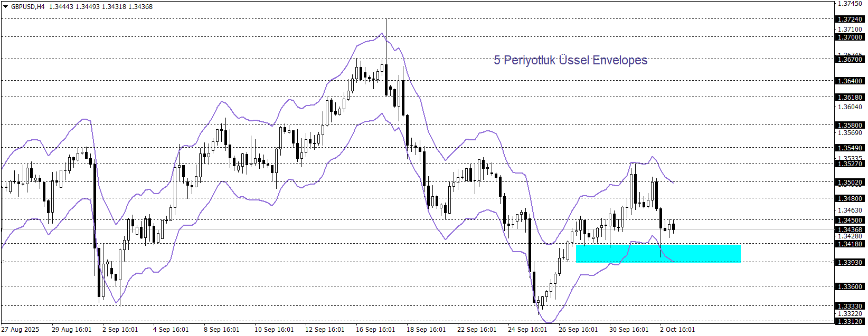Click the 1.33120 price level label

pos(850,322)
